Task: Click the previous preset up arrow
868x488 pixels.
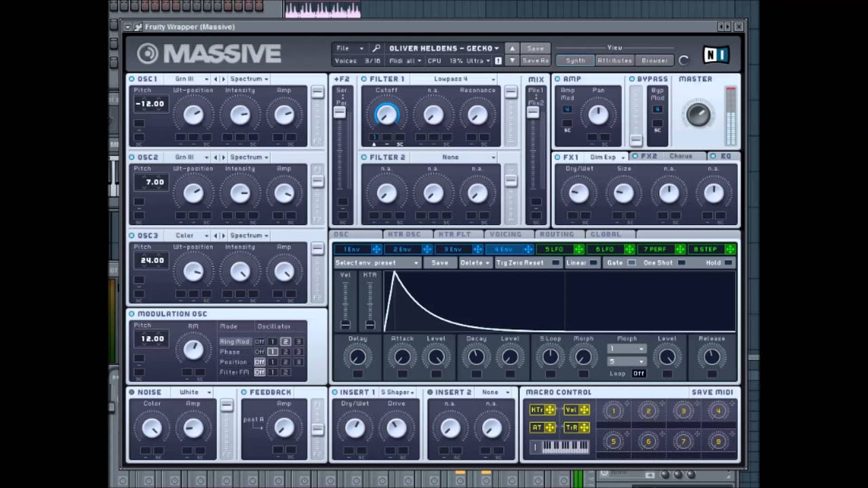Action: 512,48
